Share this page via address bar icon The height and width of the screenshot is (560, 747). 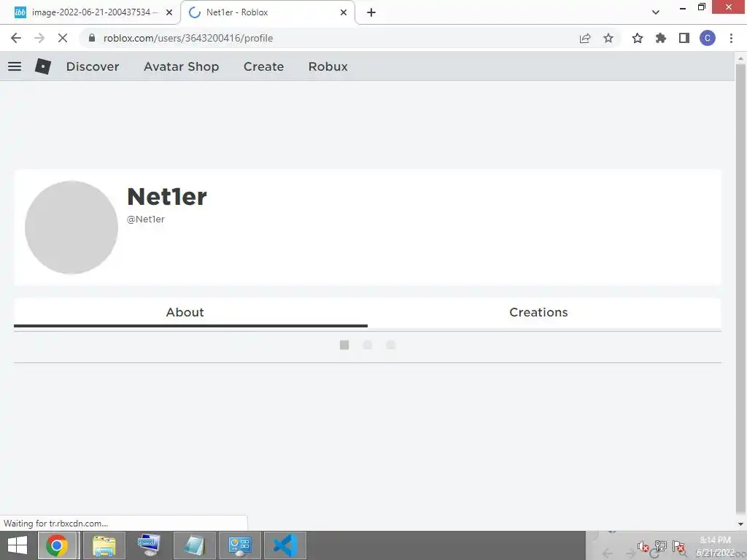click(585, 38)
